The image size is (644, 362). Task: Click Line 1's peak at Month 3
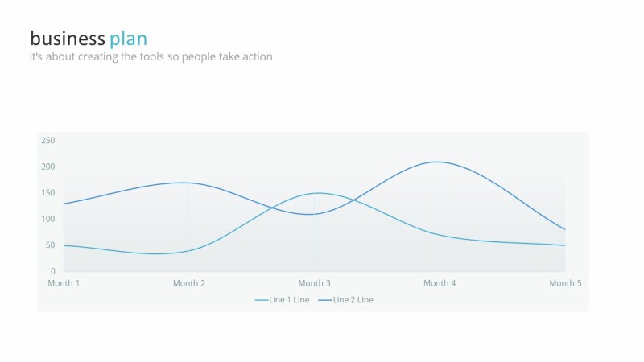pyautogui.click(x=319, y=193)
